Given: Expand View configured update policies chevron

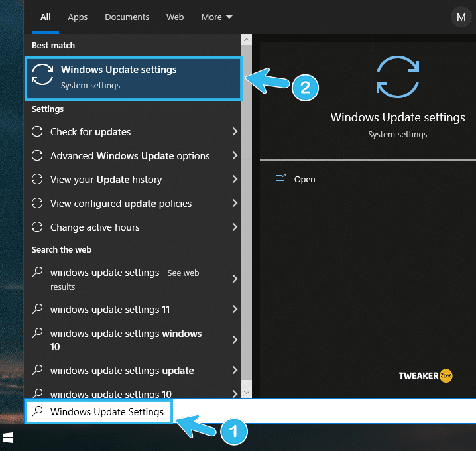Looking at the screenshot, I should pyautogui.click(x=235, y=203).
